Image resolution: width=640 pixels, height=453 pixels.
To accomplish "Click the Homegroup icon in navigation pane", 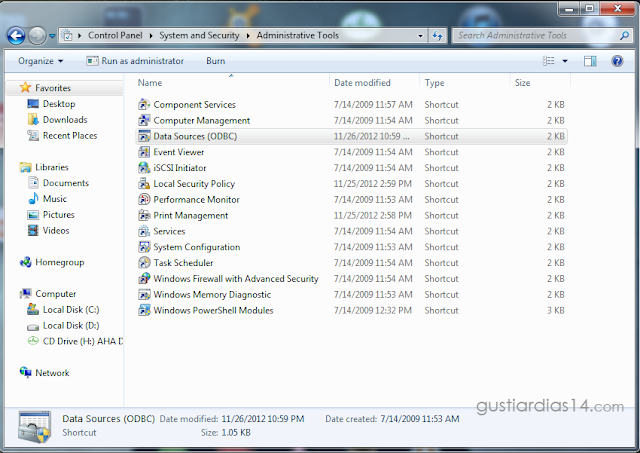I will point(25,262).
